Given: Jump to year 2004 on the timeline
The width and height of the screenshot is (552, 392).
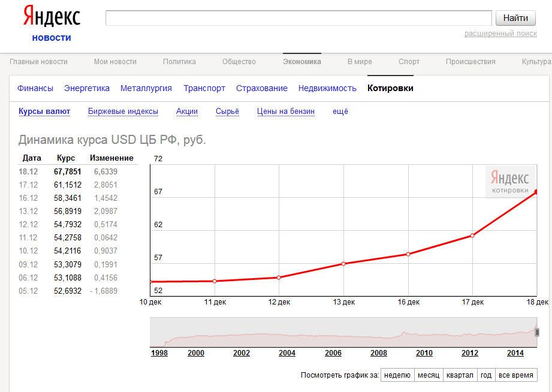Looking at the screenshot, I should [287, 353].
